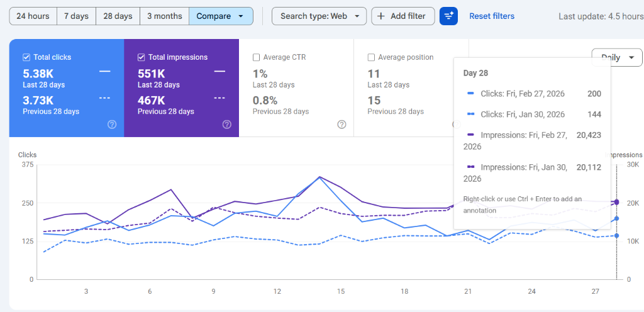Viewport: 644px width, 312px height.
Task: Click the filter sparkle icon button
Action: coord(448,16)
